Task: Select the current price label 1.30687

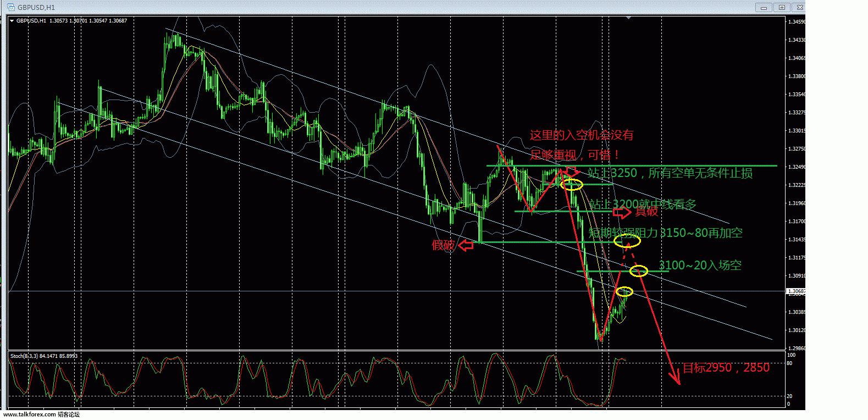Action: click(x=796, y=291)
